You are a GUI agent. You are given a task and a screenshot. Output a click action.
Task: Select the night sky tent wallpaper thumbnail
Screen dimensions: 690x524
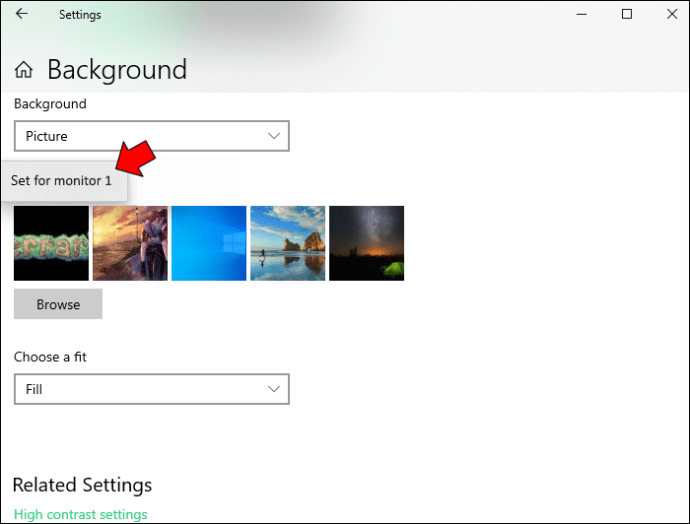[x=367, y=243]
